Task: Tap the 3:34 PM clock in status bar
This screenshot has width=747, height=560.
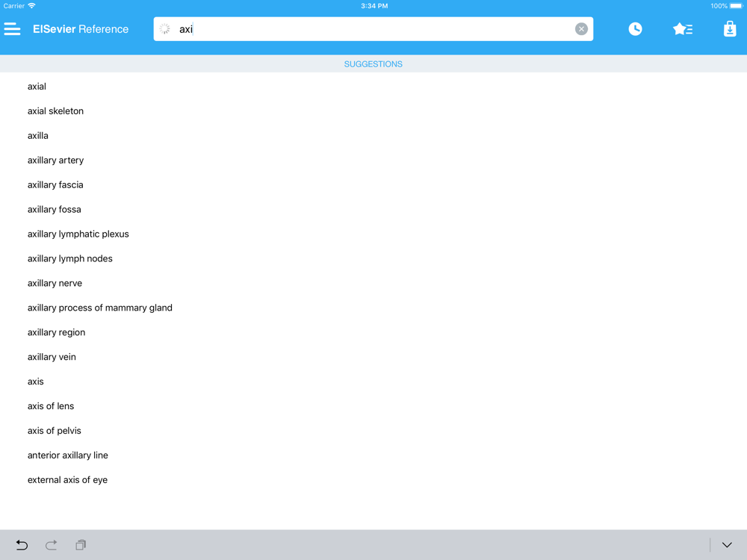Action: click(x=374, y=6)
